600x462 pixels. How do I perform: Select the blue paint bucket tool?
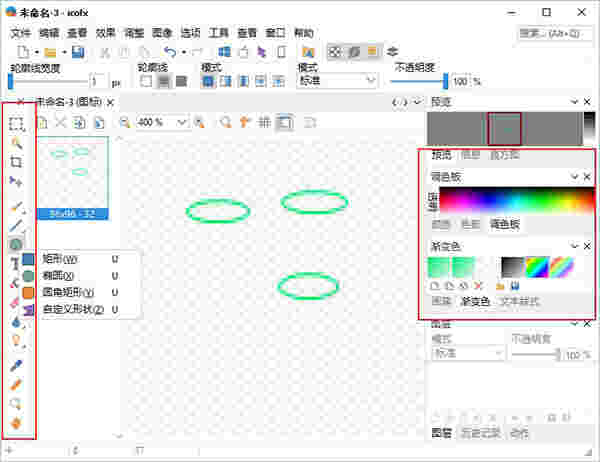[x=16, y=322]
